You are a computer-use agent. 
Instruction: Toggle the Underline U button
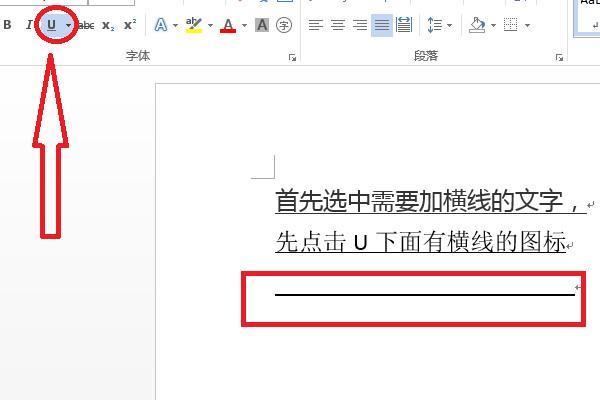pyautogui.click(x=51, y=25)
